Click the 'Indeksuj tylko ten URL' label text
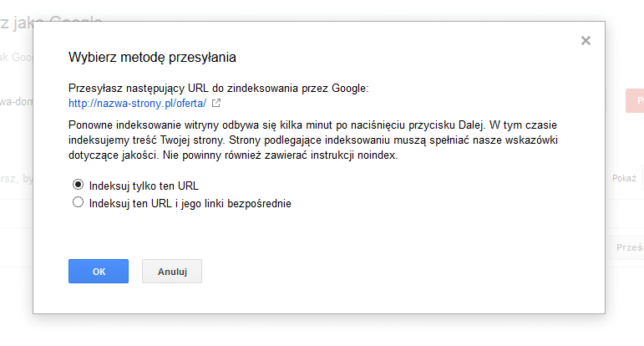The height and width of the screenshot is (346, 644). (144, 186)
